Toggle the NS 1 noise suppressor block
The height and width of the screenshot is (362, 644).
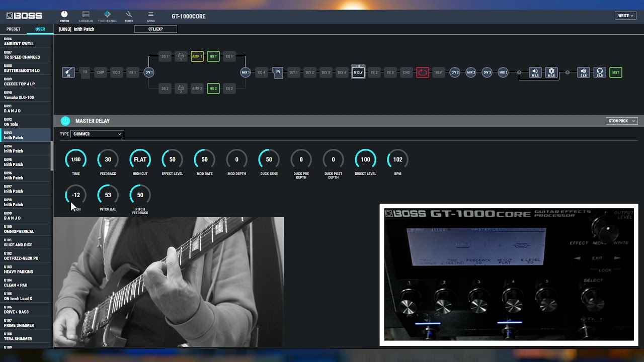pyautogui.click(x=213, y=56)
